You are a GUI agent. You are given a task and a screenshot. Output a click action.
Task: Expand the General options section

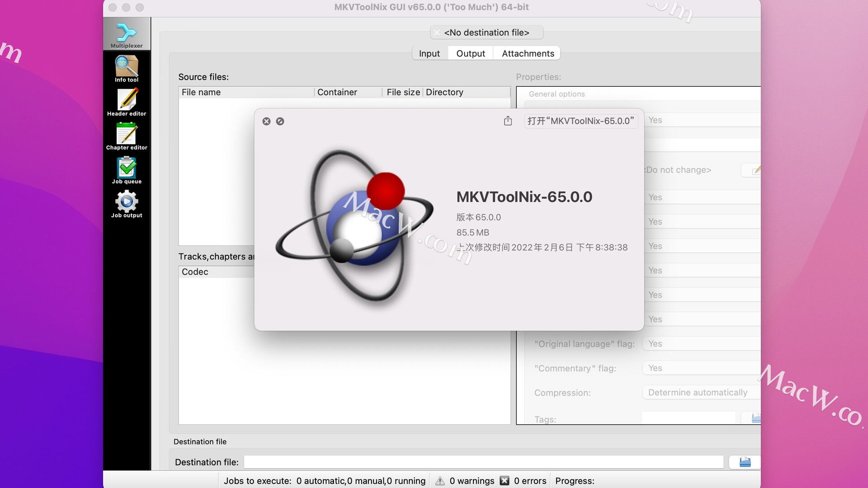[557, 94]
